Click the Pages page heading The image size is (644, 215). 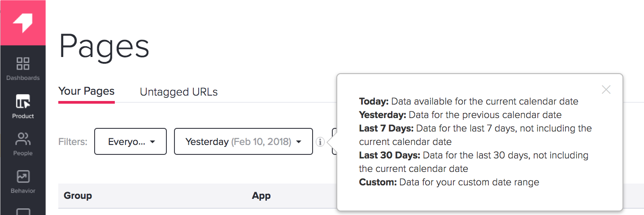(x=104, y=46)
